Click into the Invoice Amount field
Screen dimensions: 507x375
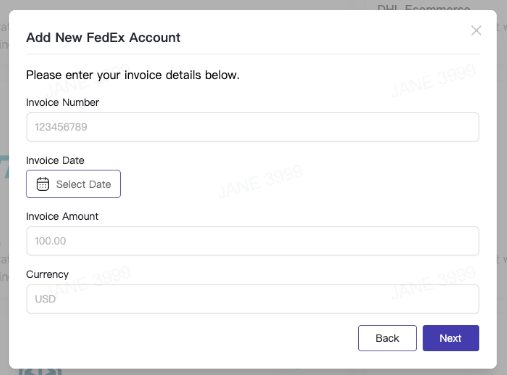pos(253,241)
